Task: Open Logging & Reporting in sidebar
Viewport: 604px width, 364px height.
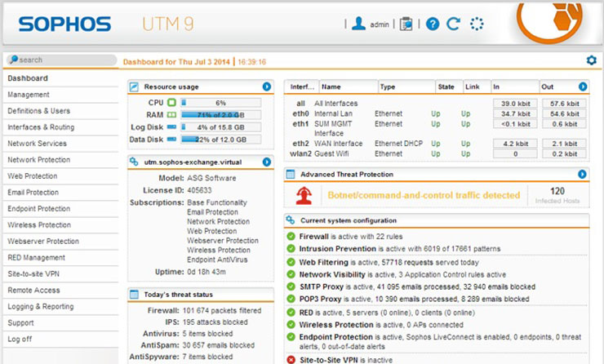Action: [60, 307]
